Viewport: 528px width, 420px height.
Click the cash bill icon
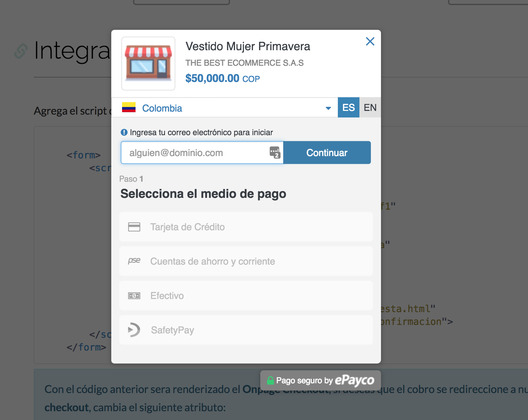[134, 296]
